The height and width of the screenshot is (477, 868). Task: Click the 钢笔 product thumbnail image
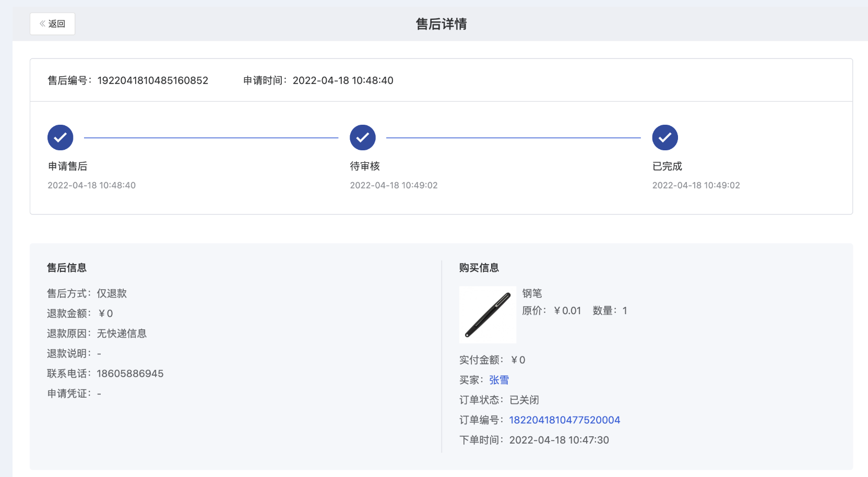tap(487, 315)
